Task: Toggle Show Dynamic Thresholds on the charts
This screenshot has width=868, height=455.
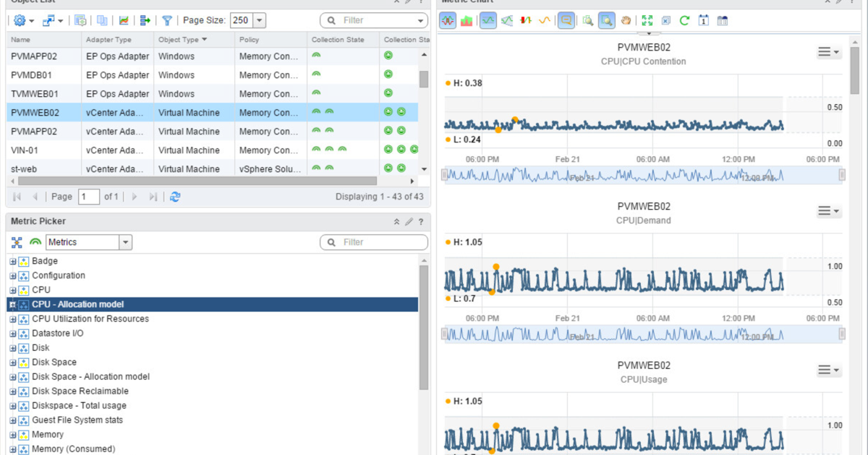Action: click(x=486, y=21)
